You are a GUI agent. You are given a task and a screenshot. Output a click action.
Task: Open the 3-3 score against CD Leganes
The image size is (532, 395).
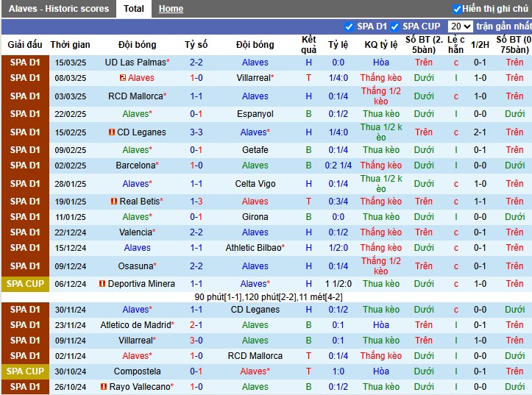(196, 132)
